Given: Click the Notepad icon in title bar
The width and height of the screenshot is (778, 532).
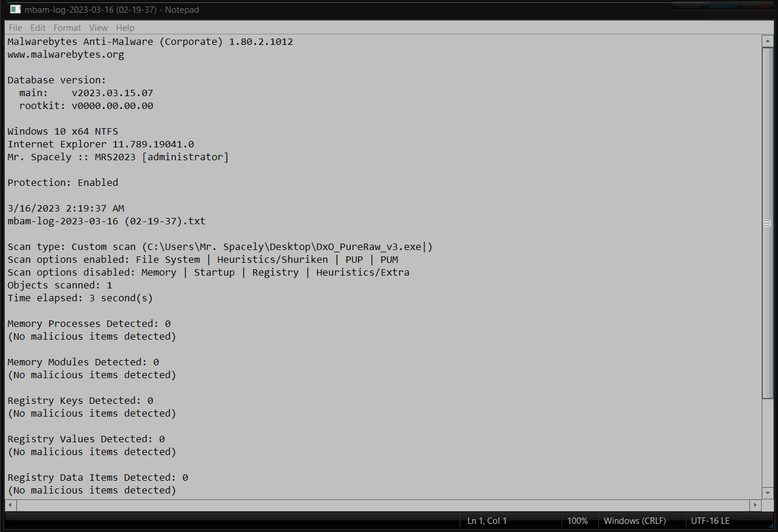Looking at the screenshot, I should (15, 9).
